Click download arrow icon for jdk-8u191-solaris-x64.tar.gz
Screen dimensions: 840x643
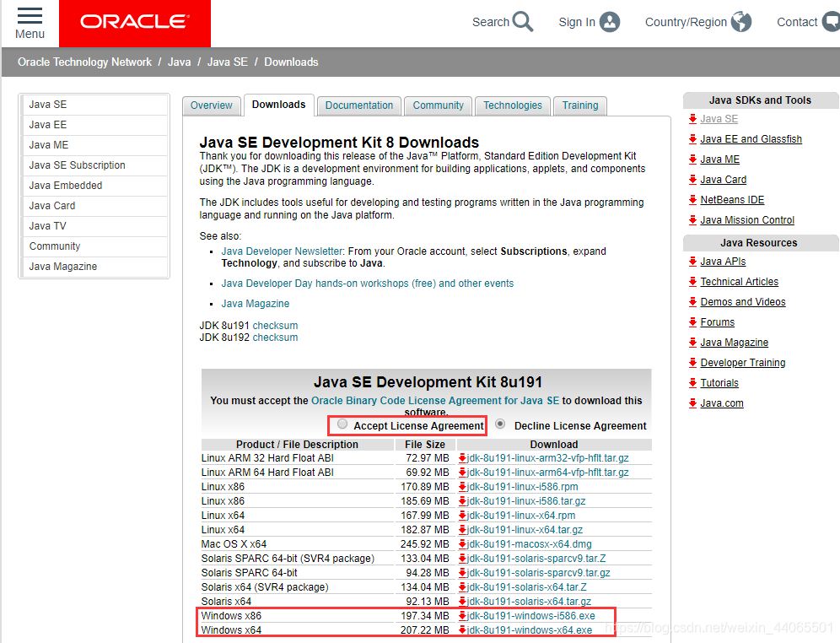462,602
